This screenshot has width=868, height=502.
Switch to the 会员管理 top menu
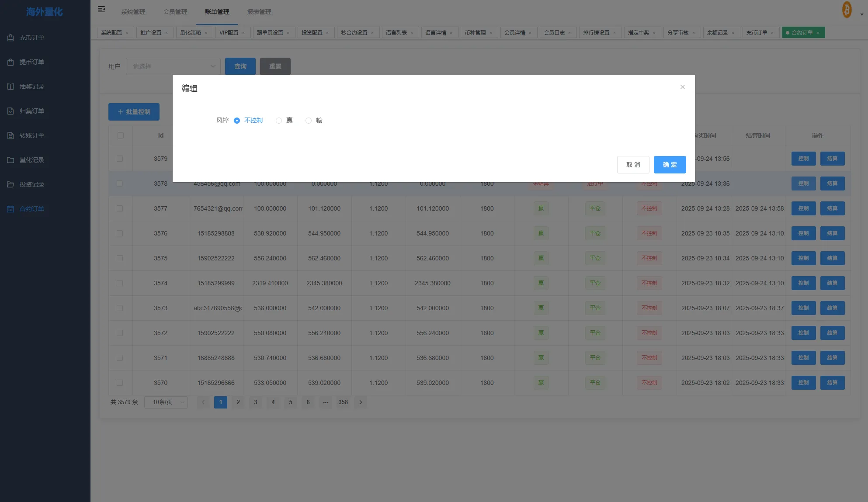tap(175, 12)
